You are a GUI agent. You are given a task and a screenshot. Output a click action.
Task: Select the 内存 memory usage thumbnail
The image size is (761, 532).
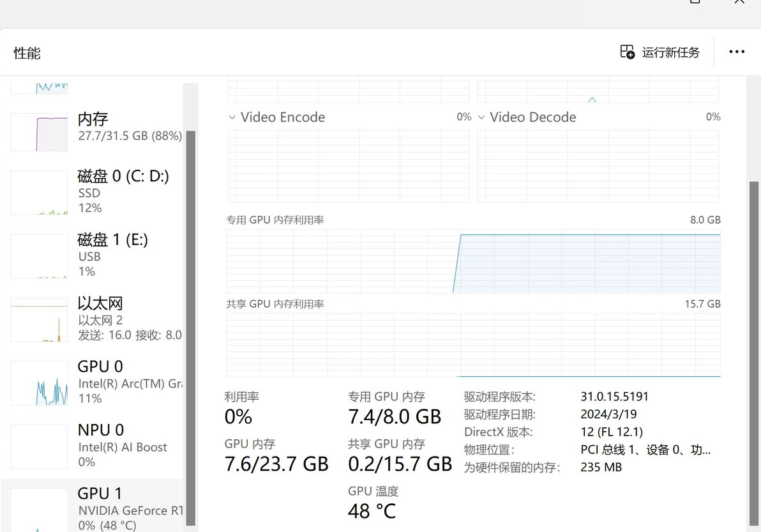coord(39,132)
